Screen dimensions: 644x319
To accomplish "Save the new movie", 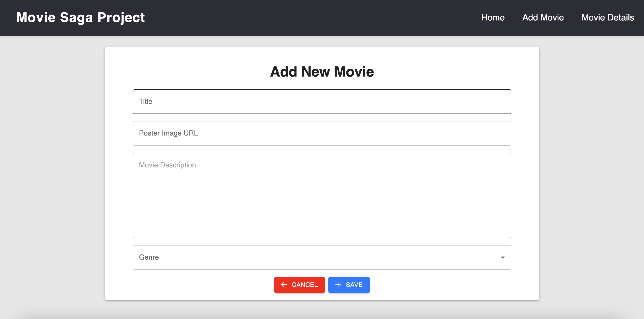I will click(x=349, y=285).
